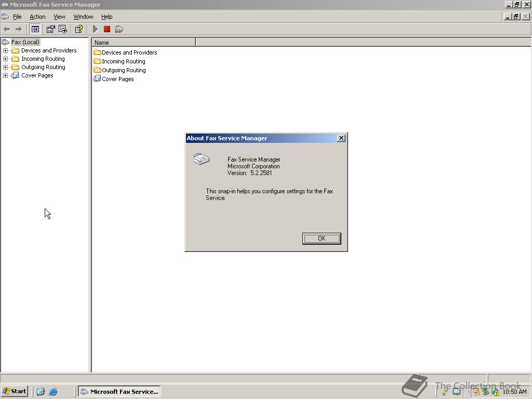This screenshot has height=399, width=532.
Task: Click the Back arrow in the toolbar
Action: tap(7, 30)
